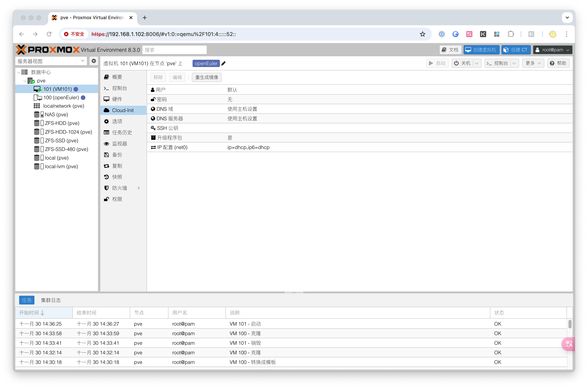Image resolution: width=588 pixels, height=388 pixels.
Task: Focus the 搜索 search field
Action: (x=174, y=50)
